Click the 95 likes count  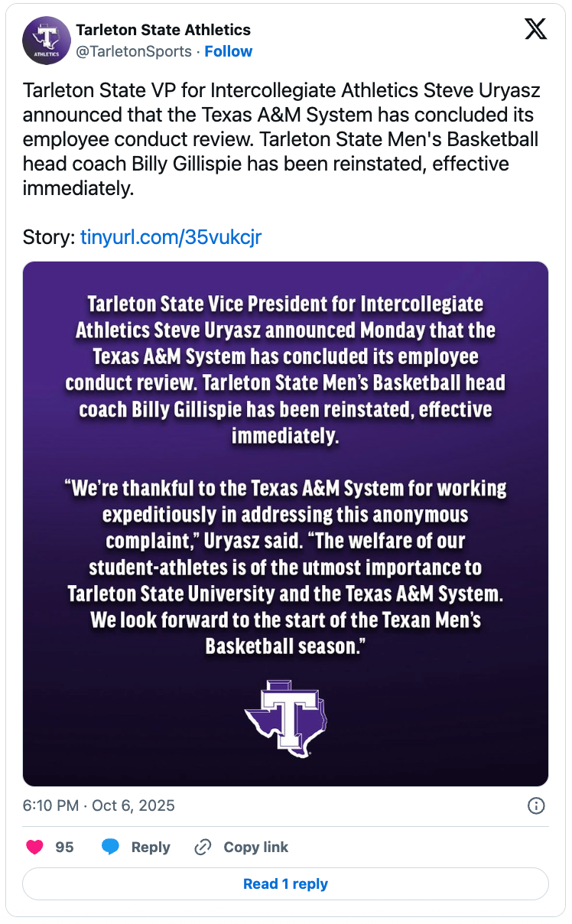pos(65,847)
